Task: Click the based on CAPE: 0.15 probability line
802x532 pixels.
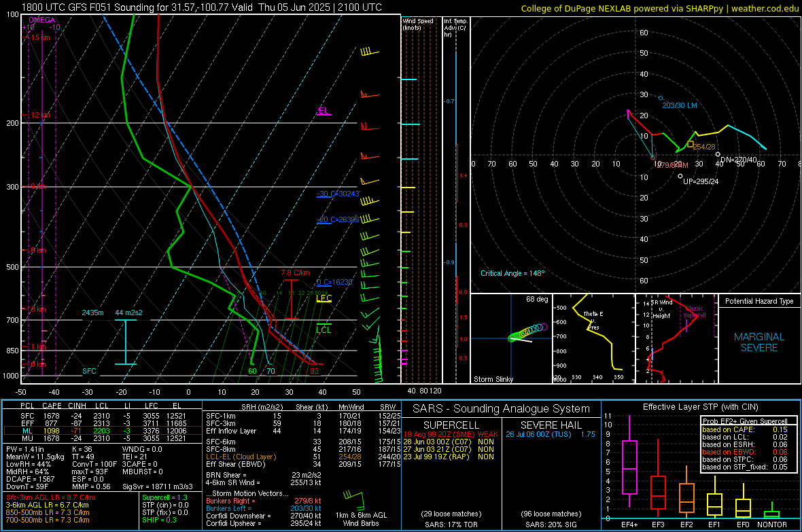Action: pyautogui.click(x=745, y=429)
